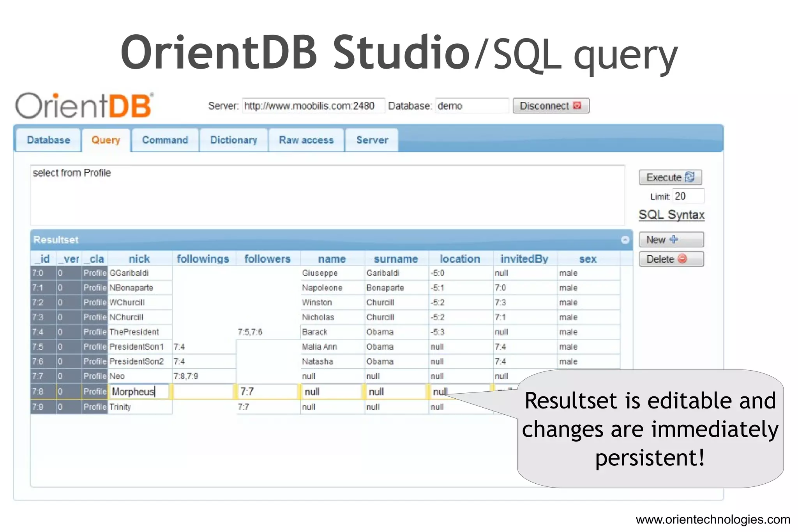798x532 pixels.
Task: Edit followers field of row 7:8
Action: 268,391
